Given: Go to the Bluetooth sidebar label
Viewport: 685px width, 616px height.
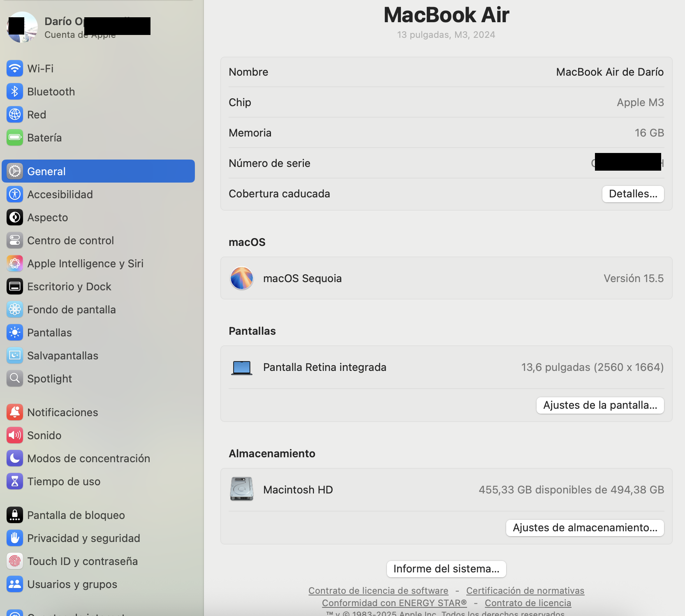Looking at the screenshot, I should (51, 92).
